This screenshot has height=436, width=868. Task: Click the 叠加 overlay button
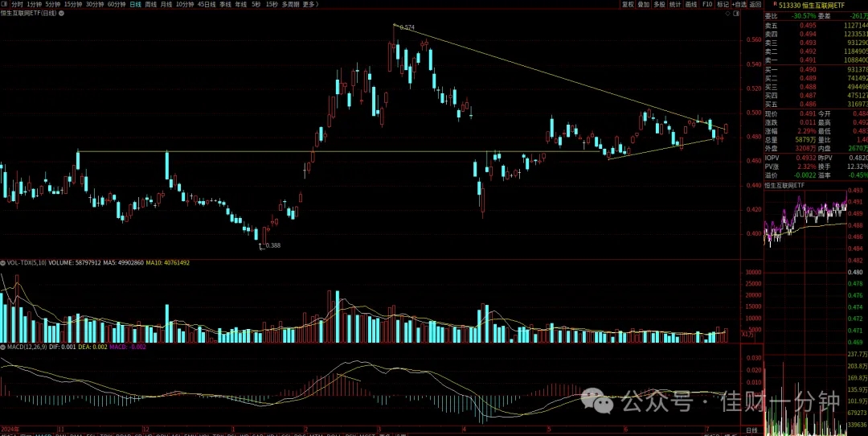pos(643,4)
